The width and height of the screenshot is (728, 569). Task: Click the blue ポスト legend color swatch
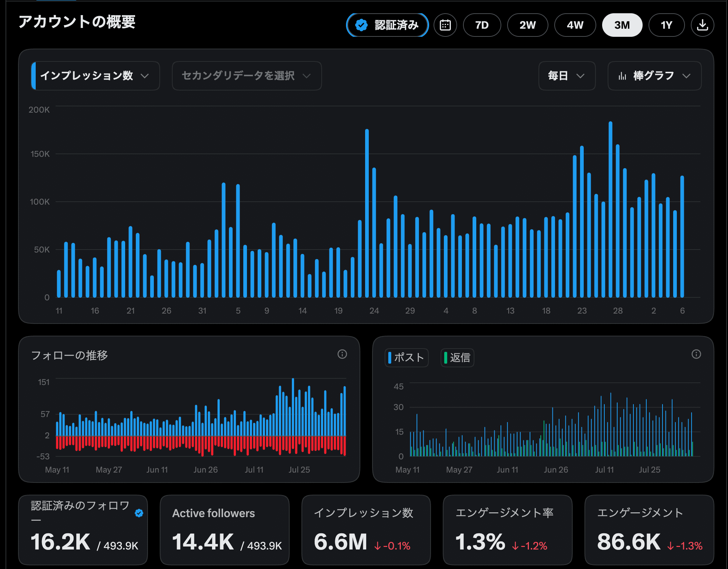390,357
